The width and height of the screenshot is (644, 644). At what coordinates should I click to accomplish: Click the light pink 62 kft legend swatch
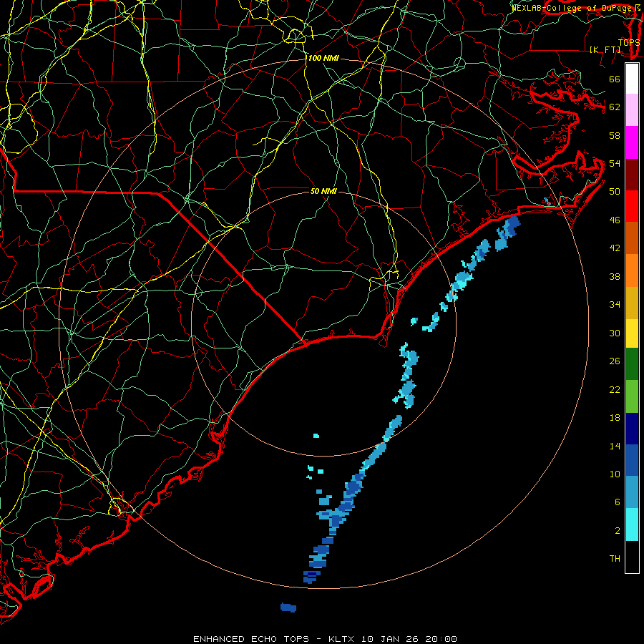click(632, 110)
